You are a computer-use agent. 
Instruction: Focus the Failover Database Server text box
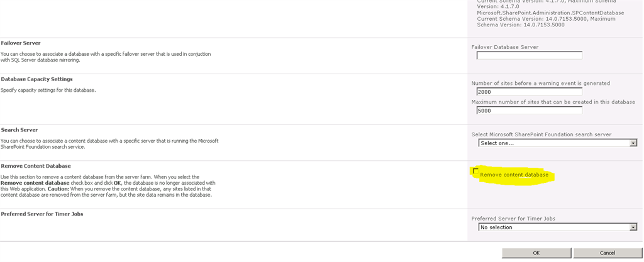click(529, 55)
